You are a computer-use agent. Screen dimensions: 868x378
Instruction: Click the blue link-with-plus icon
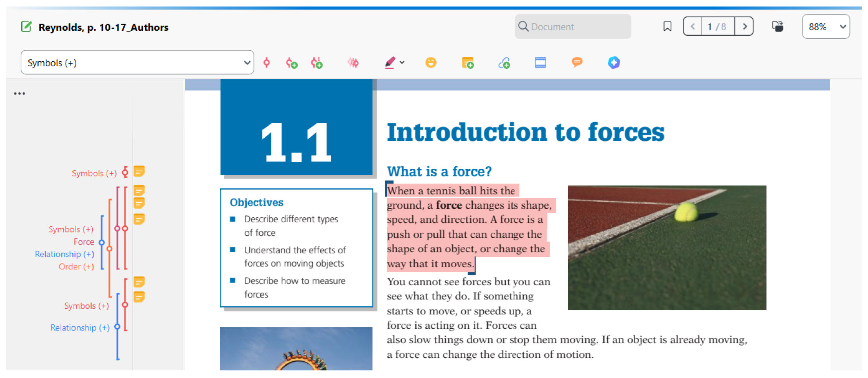504,63
